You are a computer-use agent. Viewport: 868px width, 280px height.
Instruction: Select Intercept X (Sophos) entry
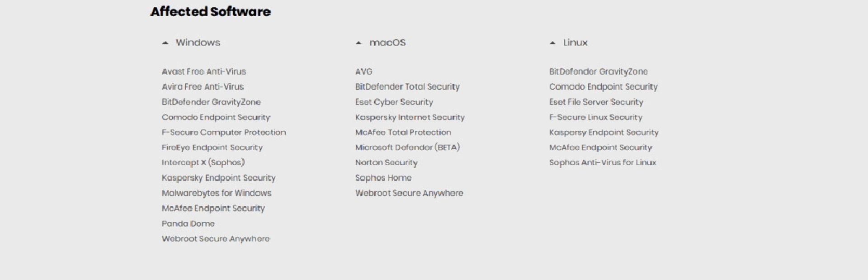point(203,162)
